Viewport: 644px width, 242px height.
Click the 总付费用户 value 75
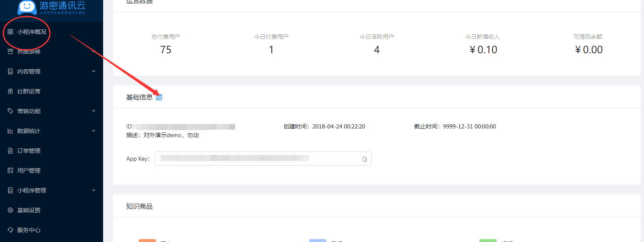coord(165,50)
